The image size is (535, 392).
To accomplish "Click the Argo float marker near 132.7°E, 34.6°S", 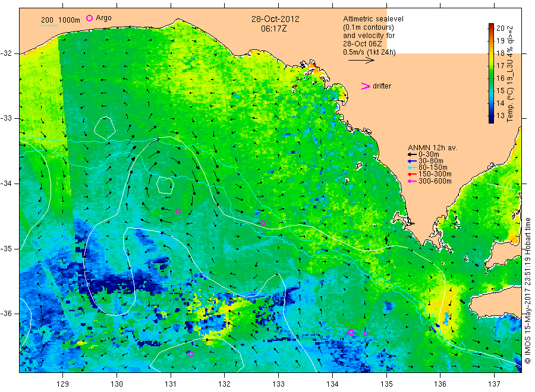I will pyautogui.click(x=263, y=223).
